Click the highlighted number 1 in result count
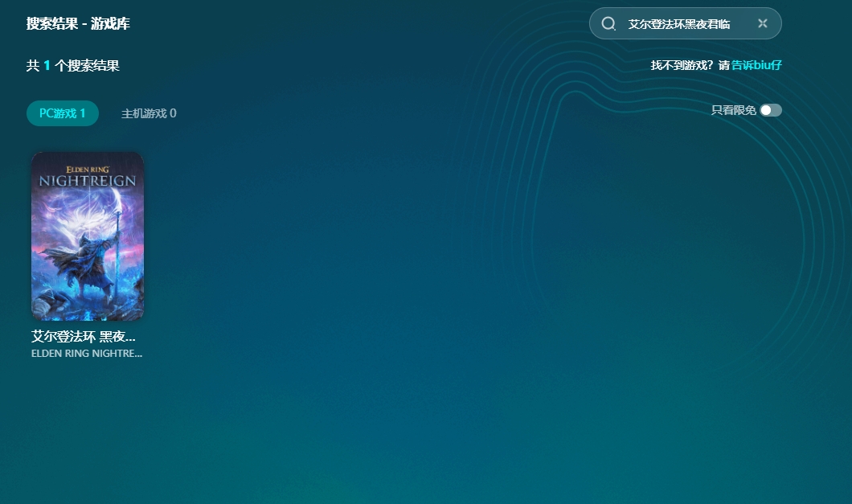The height and width of the screenshot is (504, 852). [47, 65]
